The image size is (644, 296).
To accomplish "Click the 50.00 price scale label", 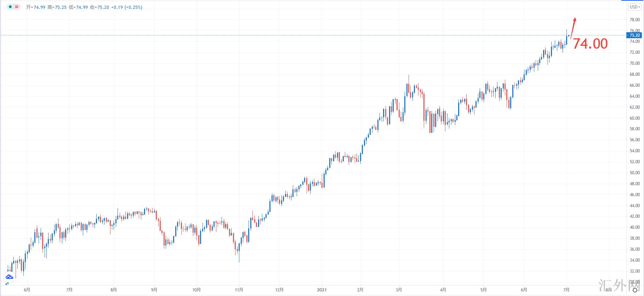I will pos(635,173).
